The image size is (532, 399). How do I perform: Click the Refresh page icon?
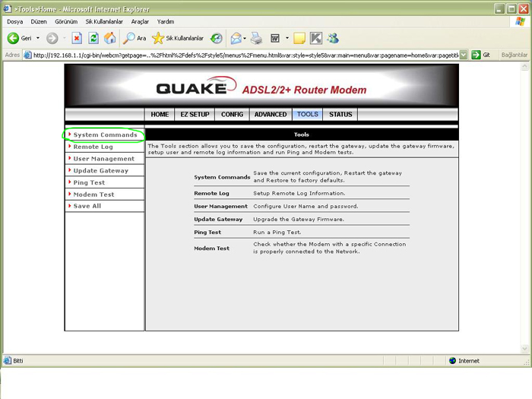[x=93, y=38]
